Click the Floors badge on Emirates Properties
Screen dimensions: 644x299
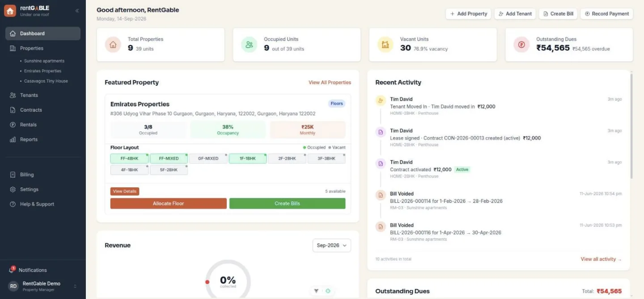pos(337,104)
